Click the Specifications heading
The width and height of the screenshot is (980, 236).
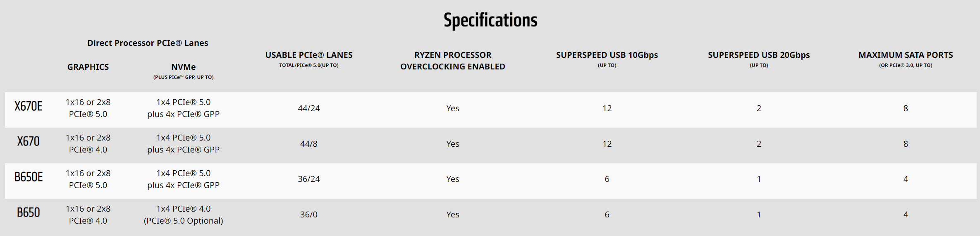[490, 20]
